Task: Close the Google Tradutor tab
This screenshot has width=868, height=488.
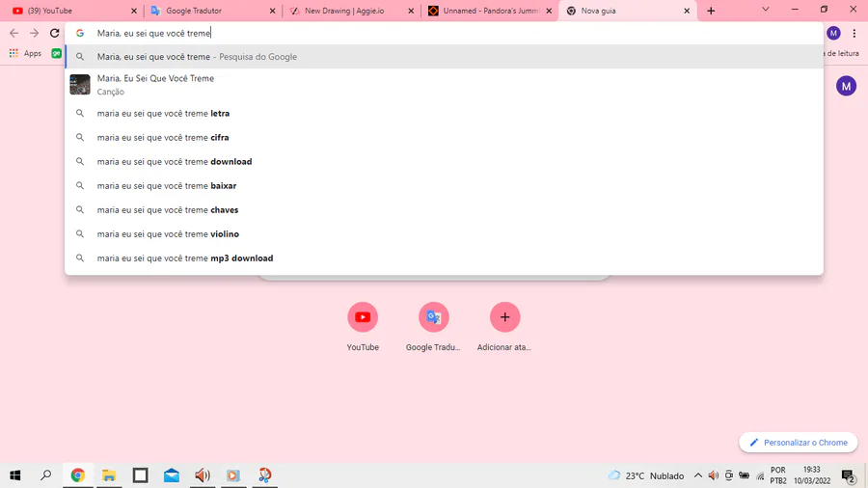Action: point(272,11)
